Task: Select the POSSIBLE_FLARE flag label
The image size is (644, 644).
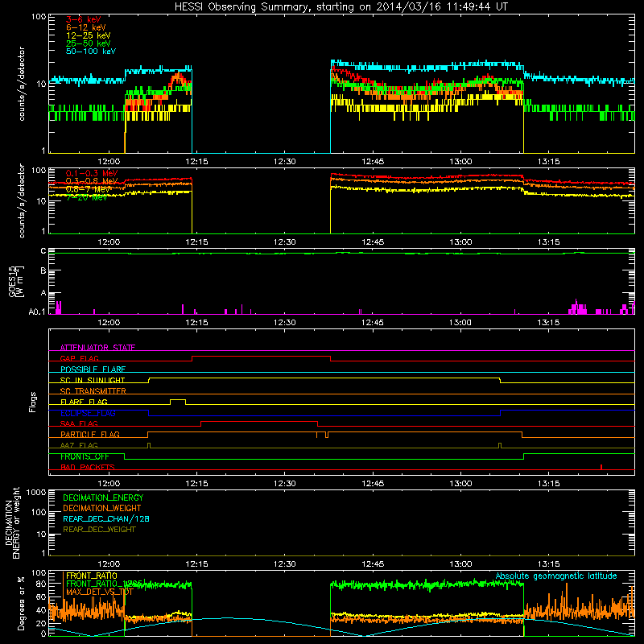Action: tap(93, 369)
